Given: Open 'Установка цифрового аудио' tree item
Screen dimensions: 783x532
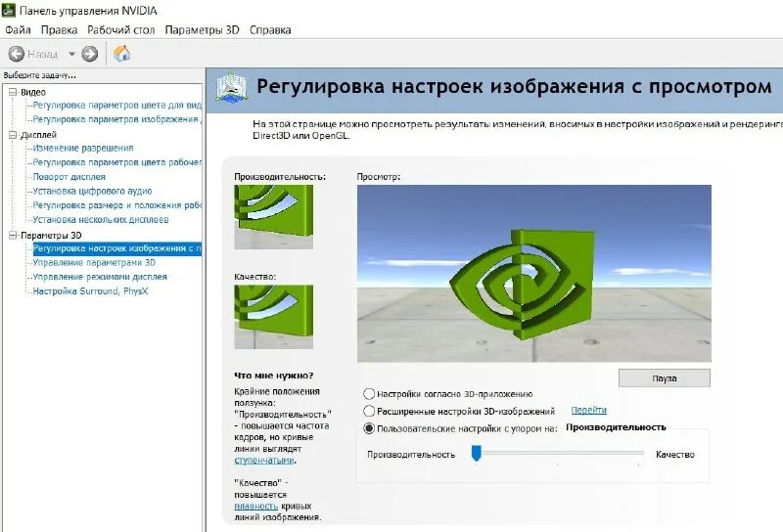Looking at the screenshot, I should coord(92,191).
